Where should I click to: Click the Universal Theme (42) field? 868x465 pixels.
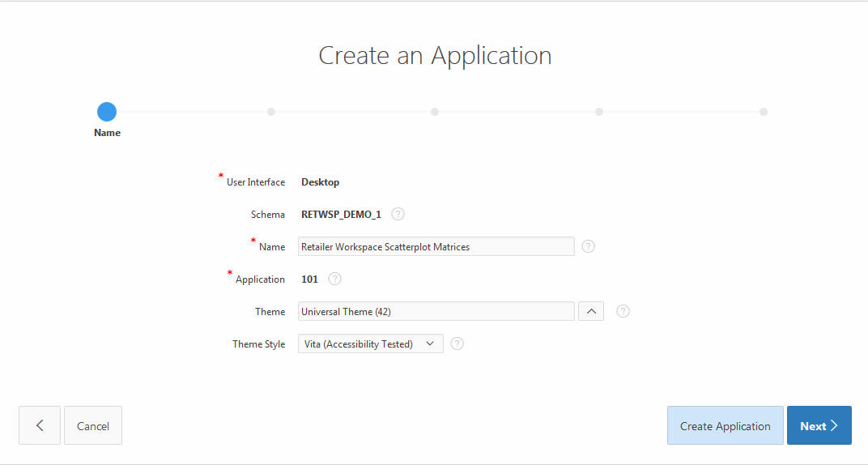tap(436, 311)
